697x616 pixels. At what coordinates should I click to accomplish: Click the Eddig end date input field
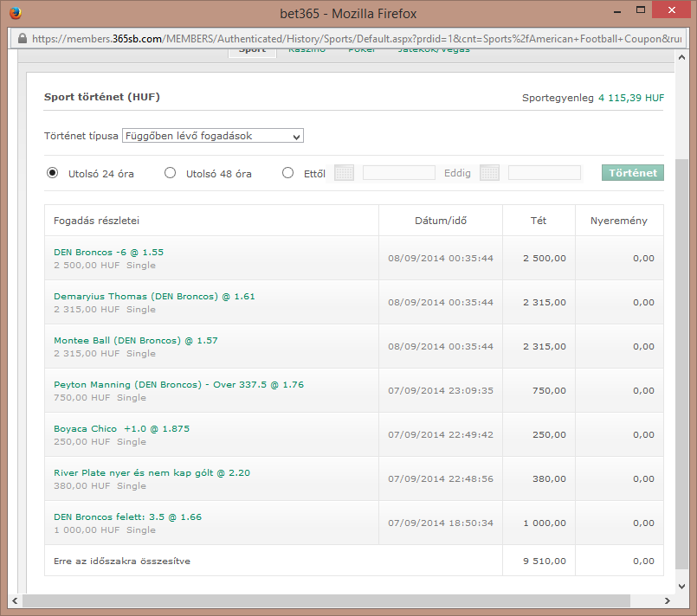coord(545,173)
